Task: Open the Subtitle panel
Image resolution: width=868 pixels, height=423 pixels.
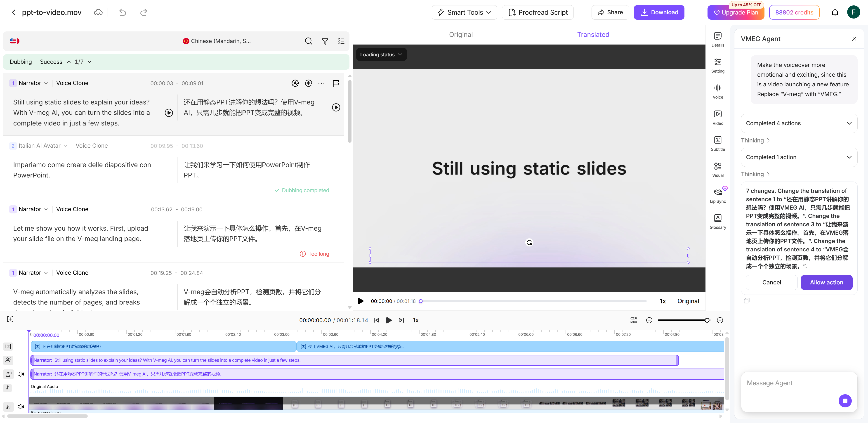Action: click(718, 143)
